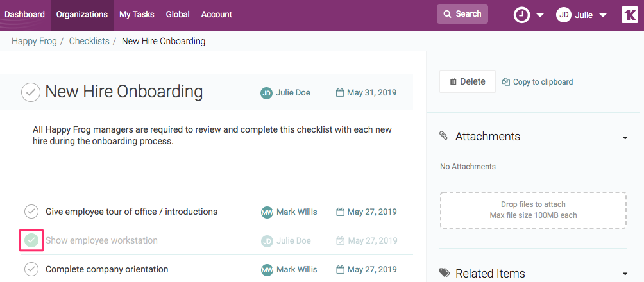
Task: Open the dropdown arrow next to clock icon
Action: [x=540, y=15]
